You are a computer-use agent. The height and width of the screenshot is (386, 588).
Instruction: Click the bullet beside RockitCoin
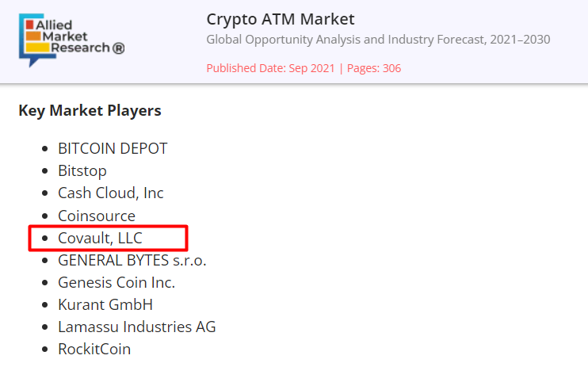pos(45,350)
